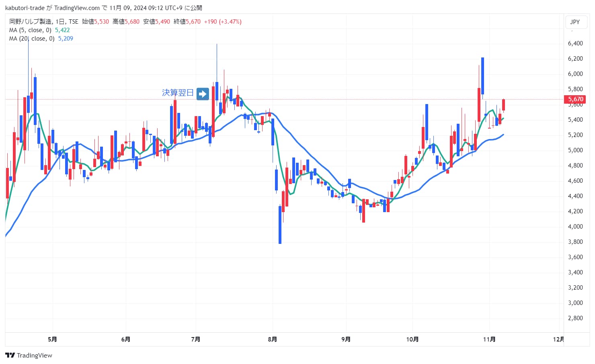
Task: Click the 5,200 price axis label
Action: 575,135
